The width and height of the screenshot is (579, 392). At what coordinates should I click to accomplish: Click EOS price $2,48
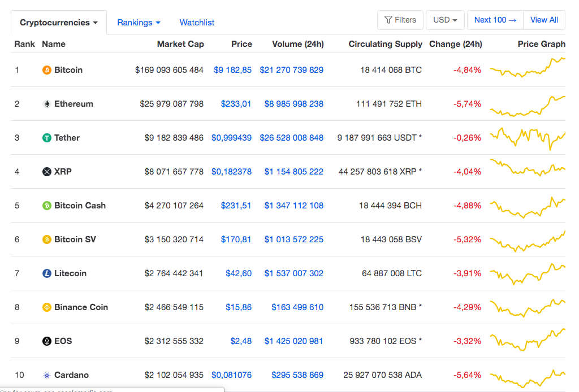tap(241, 341)
